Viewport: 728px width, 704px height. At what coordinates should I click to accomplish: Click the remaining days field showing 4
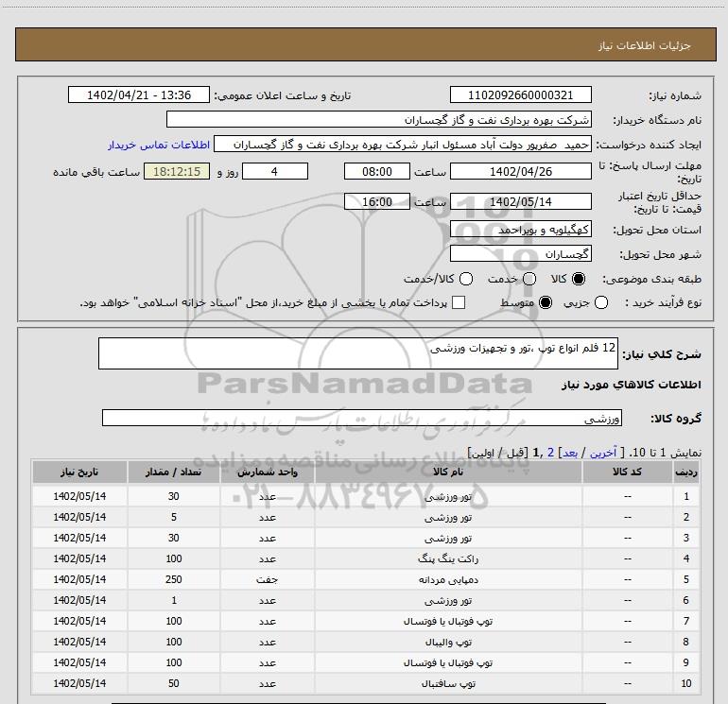(275, 171)
